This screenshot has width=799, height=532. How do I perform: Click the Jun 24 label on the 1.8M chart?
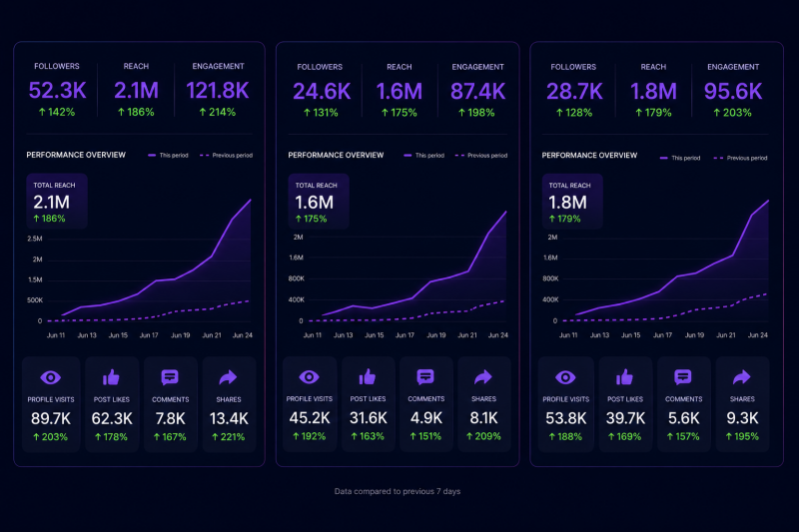757,335
